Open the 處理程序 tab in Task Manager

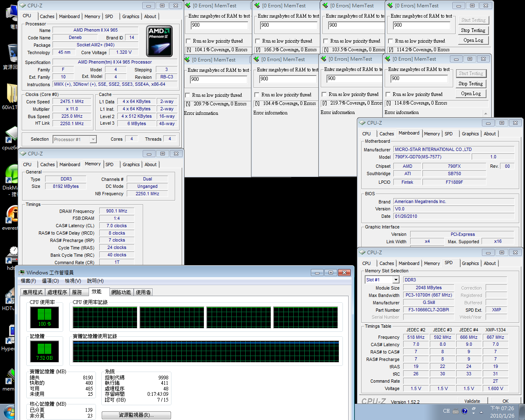57,292
